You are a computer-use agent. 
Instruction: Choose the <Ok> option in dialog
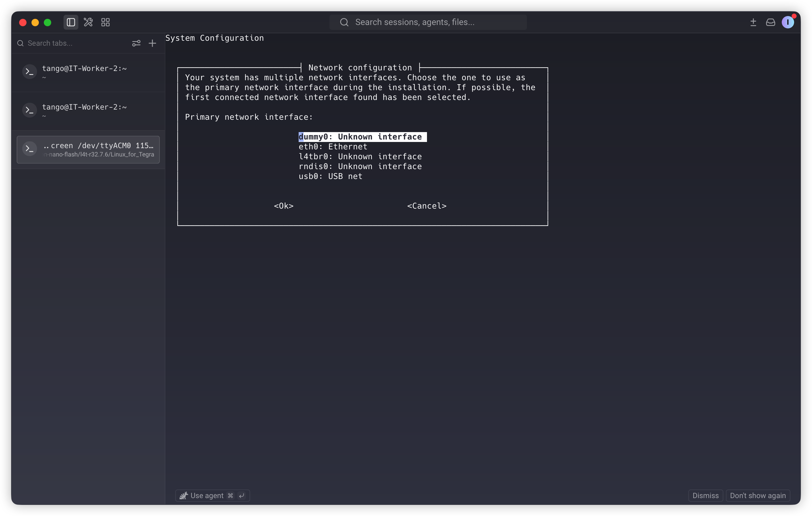pos(284,206)
